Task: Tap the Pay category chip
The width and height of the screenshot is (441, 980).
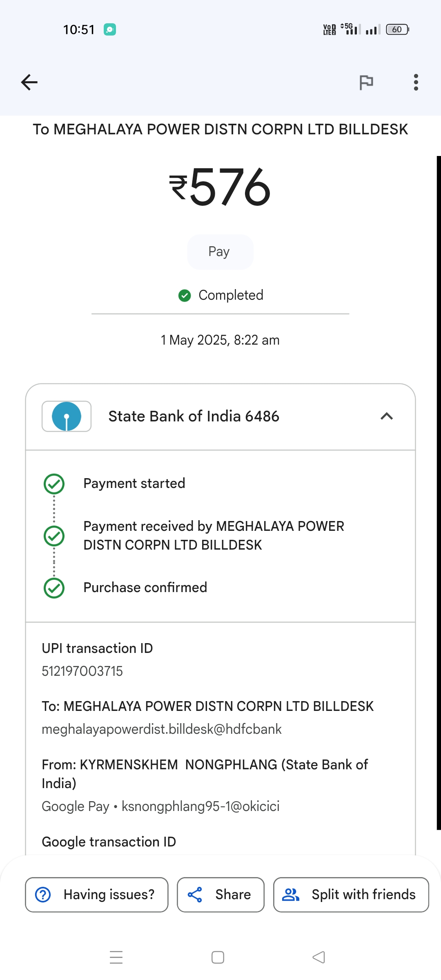Action: point(220,252)
